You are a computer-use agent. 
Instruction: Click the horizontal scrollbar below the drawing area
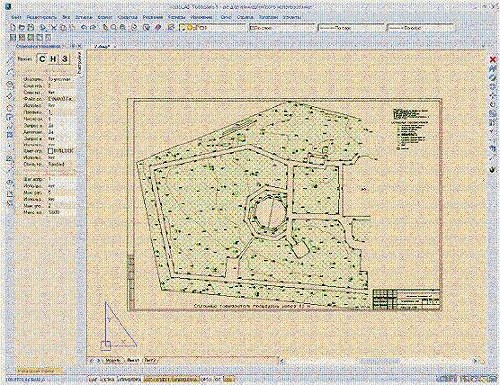[378, 361]
